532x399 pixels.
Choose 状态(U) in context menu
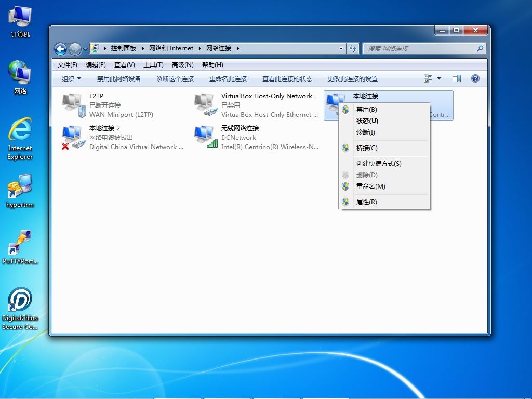coord(384,121)
